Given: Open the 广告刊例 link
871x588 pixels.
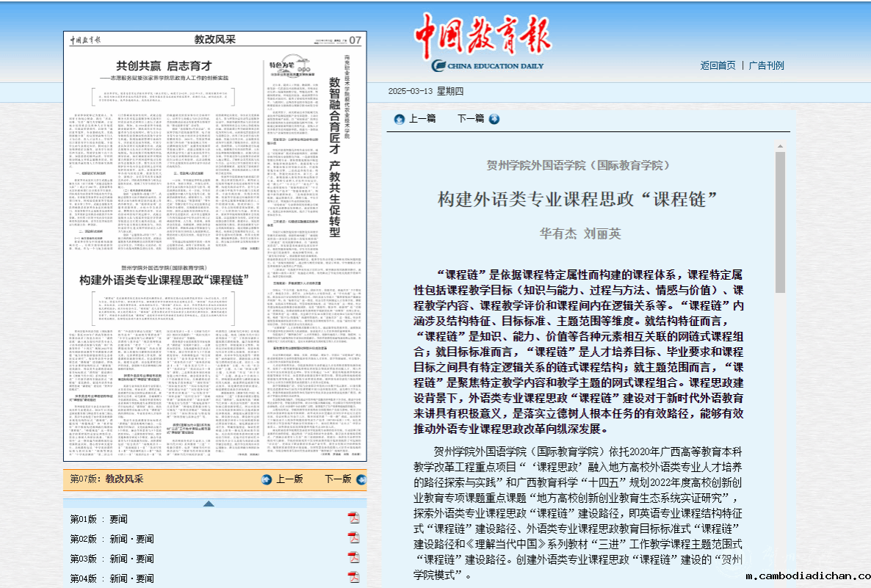Looking at the screenshot, I should coord(767,65).
